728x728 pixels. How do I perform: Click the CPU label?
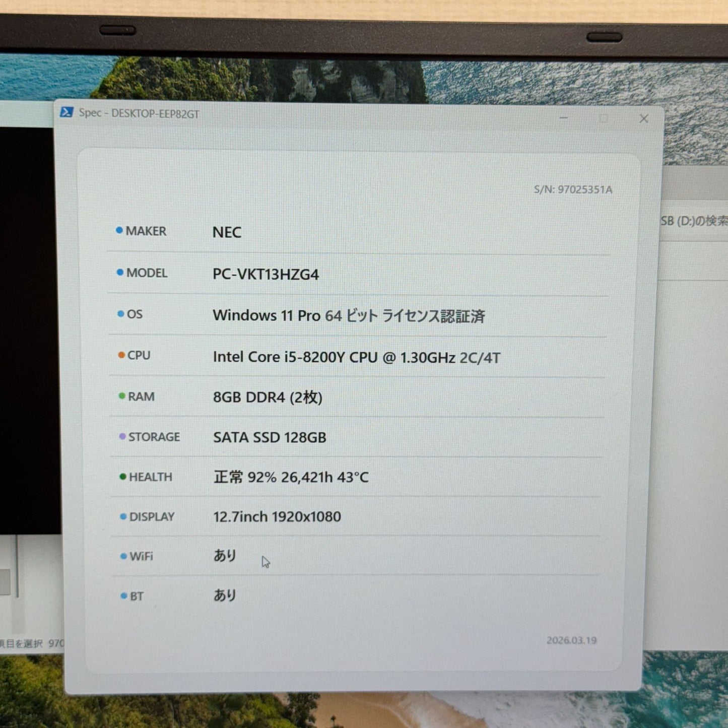click(x=139, y=355)
